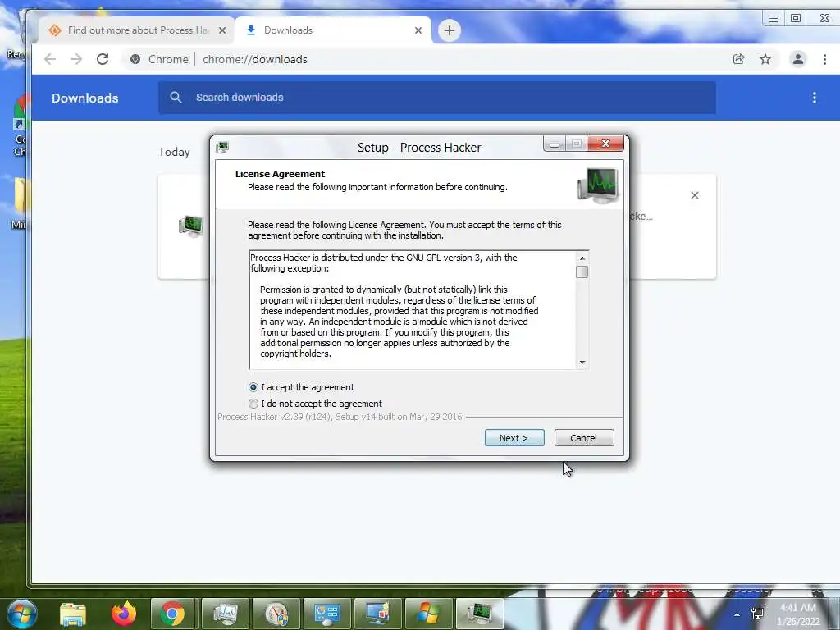The height and width of the screenshot is (630, 840).
Task: Click the setup dialog title bar icon
Action: tap(222, 147)
